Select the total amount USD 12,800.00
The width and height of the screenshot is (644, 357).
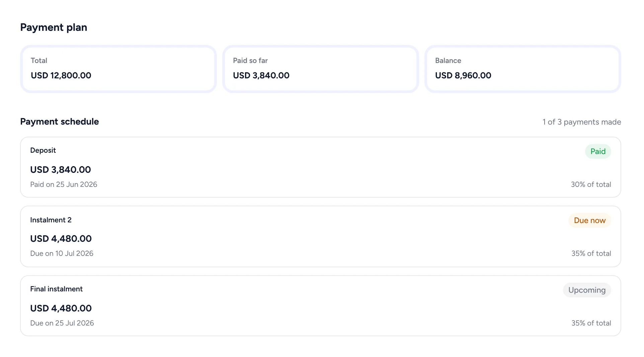pyautogui.click(x=61, y=75)
